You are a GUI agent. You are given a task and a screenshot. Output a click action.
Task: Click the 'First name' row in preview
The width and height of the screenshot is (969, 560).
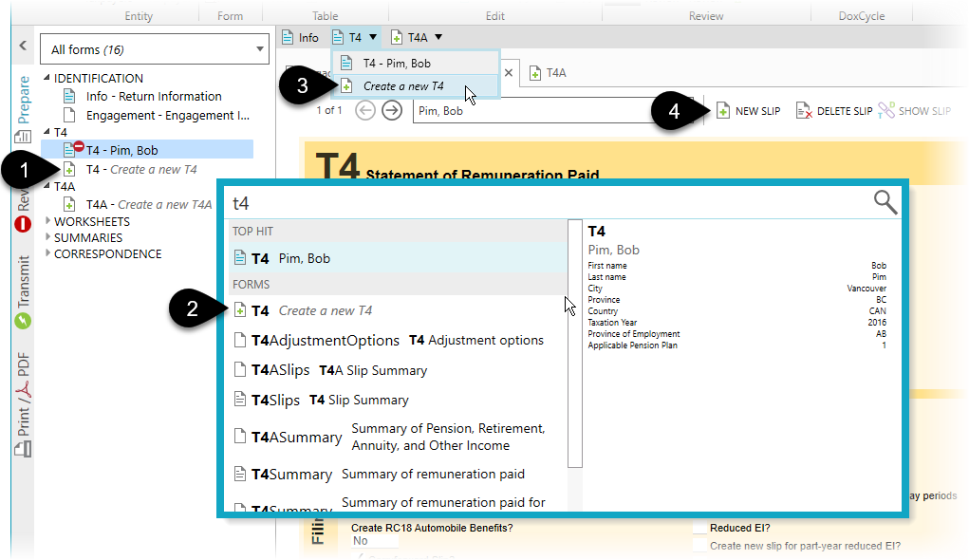(736, 265)
